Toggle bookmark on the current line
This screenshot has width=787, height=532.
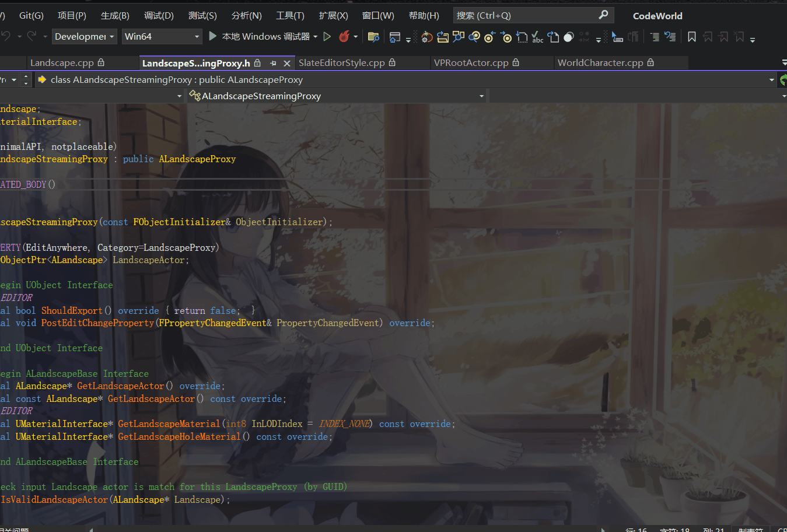(x=691, y=37)
